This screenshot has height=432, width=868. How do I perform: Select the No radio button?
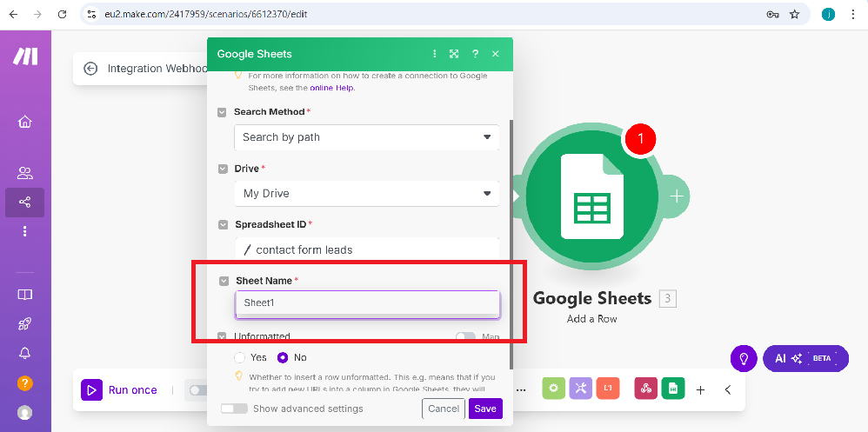(283, 357)
